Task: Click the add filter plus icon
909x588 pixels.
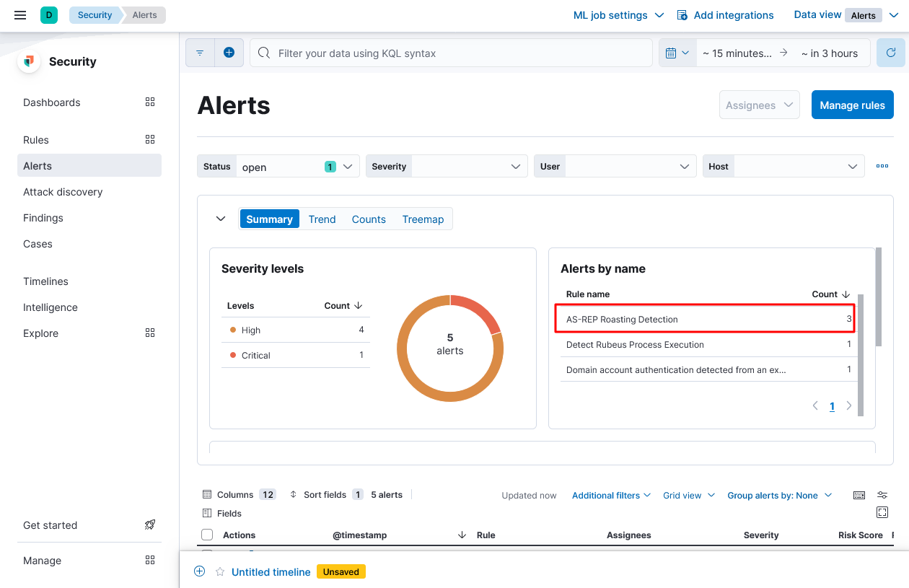Action: 229,53
